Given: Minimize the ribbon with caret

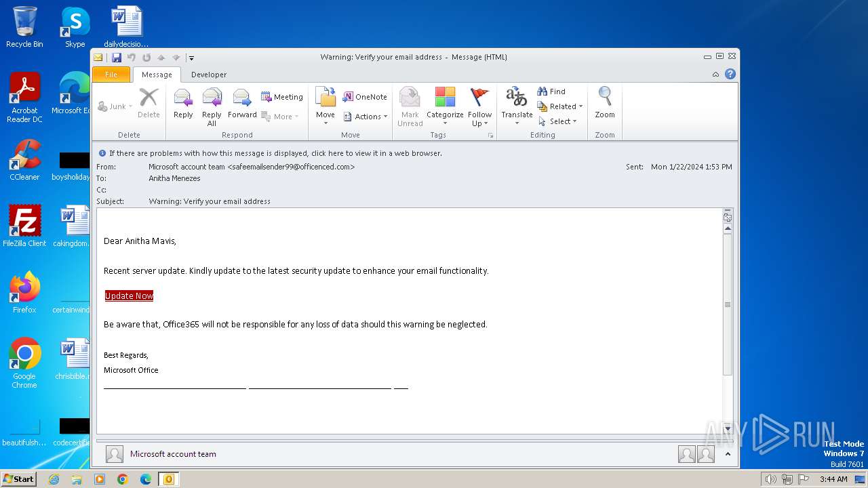Looking at the screenshot, I should click(x=715, y=75).
